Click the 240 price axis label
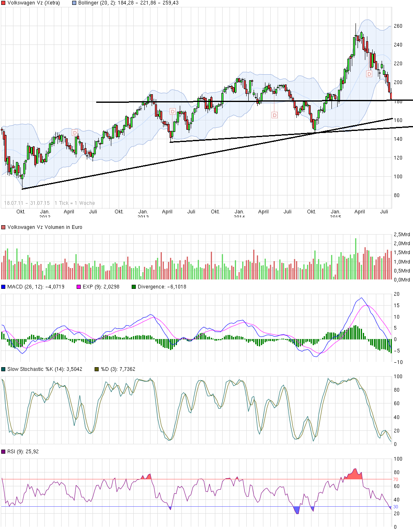The width and height of the screenshot is (413, 532). tap(398, 45)
